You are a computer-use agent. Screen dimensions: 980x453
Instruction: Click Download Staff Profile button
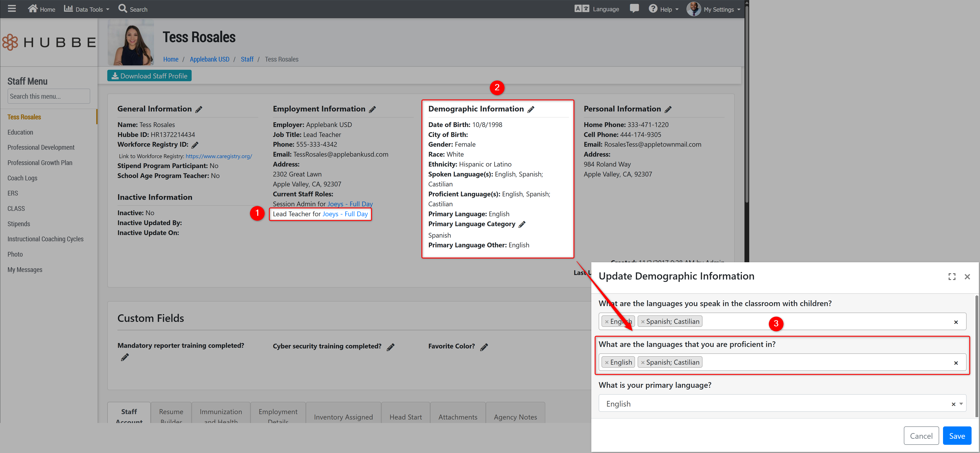(x=149, y=76)
